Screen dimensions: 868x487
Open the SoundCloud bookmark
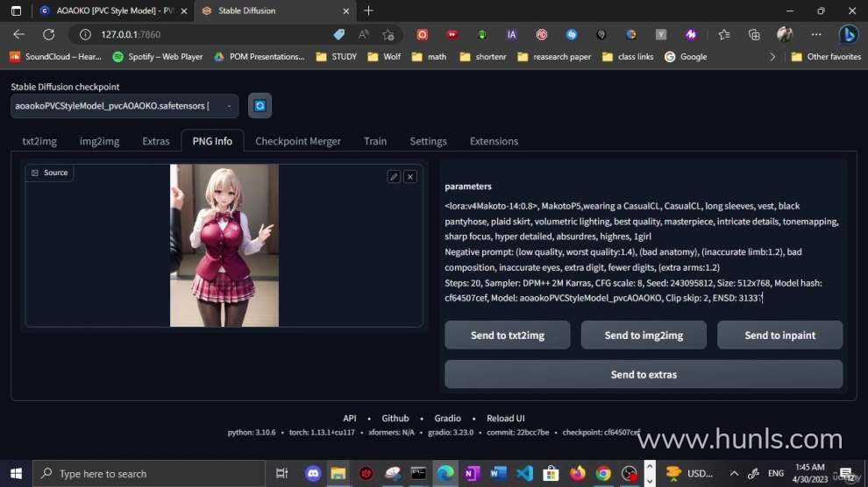click(x=56, y=56)
